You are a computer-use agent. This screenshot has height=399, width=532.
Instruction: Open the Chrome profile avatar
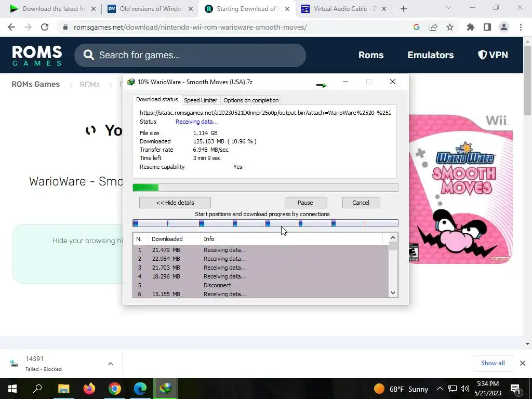[504, 27]
